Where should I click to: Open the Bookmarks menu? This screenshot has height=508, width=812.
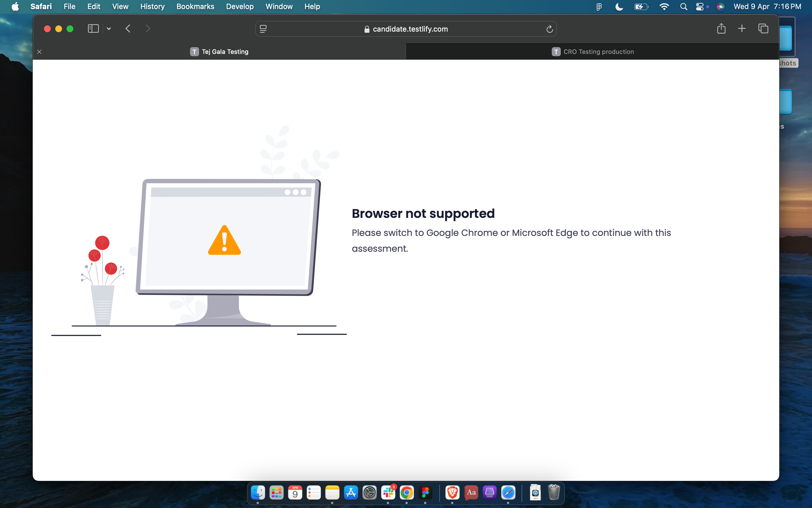(x=195, y=6)
